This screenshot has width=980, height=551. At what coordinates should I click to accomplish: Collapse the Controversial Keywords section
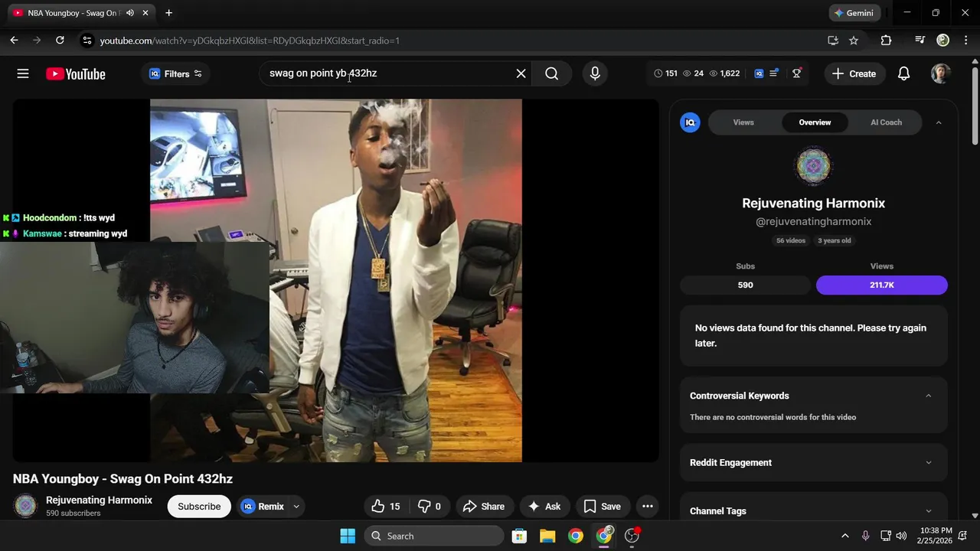928,396
